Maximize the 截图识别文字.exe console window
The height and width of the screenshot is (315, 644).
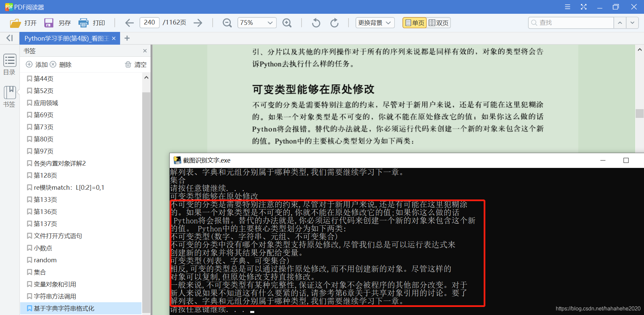[x=626, y=160]
